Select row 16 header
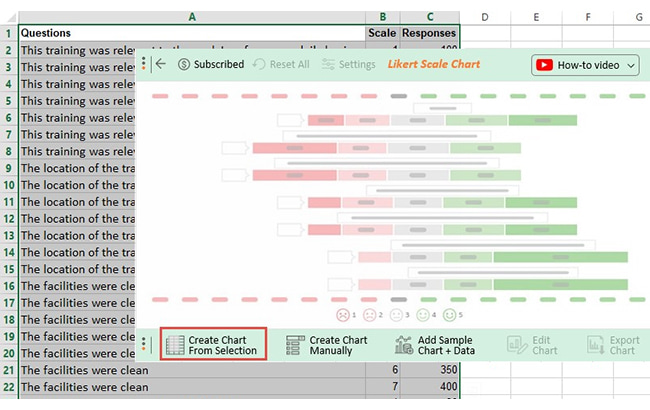The height and width of the screenshot is (410, 650). (x=9, y=286)
